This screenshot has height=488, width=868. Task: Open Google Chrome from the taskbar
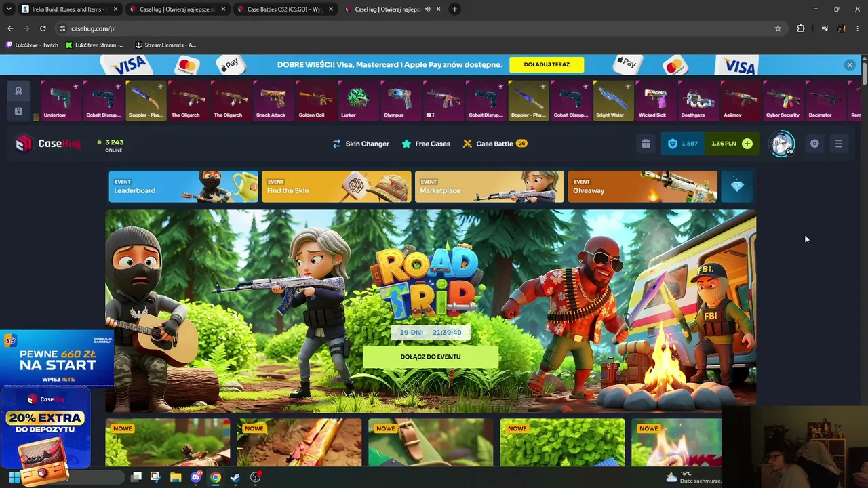[215, 477]
